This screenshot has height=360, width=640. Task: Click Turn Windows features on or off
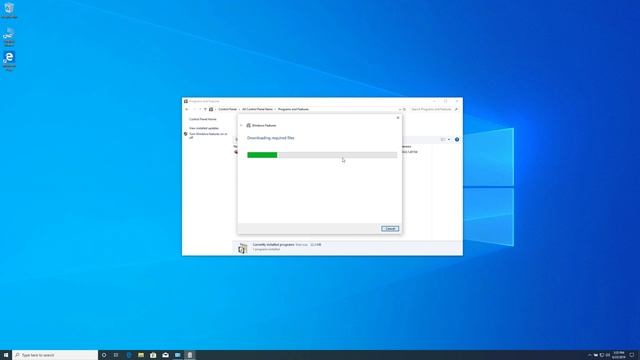click(208, 136)
